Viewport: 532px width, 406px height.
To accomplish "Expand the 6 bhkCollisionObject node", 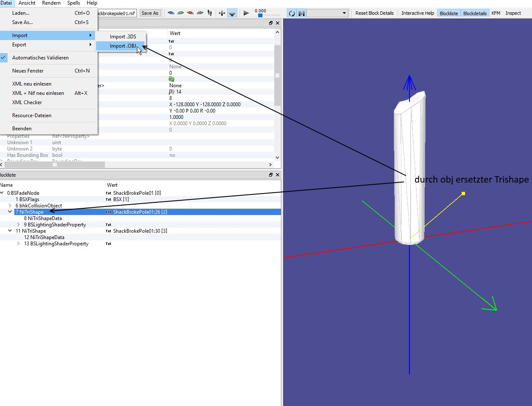I will 10,206.
